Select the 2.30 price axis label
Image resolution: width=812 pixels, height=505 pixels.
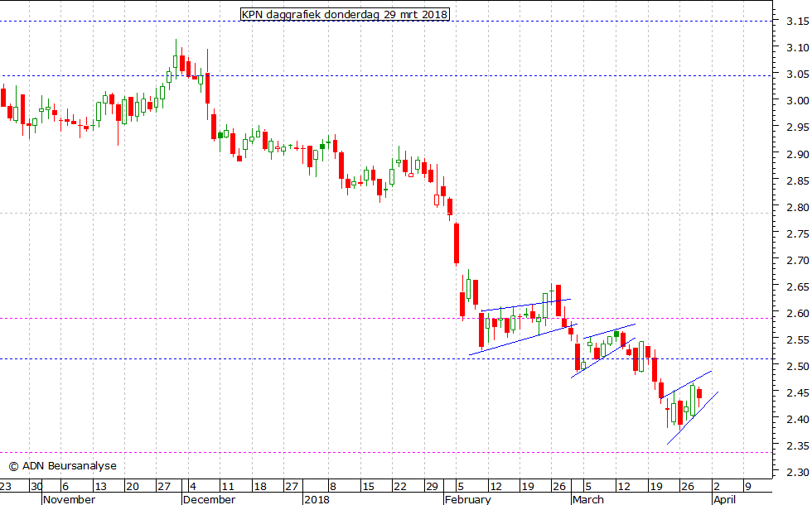(x=797, y=472)
